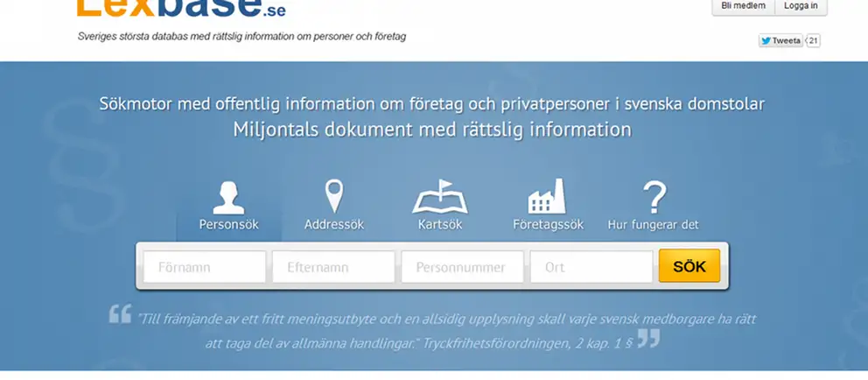Select the map pin icon for Addressök
This screenshot has height=380, width=868.
pyautogui.click(x=333, y=197)
